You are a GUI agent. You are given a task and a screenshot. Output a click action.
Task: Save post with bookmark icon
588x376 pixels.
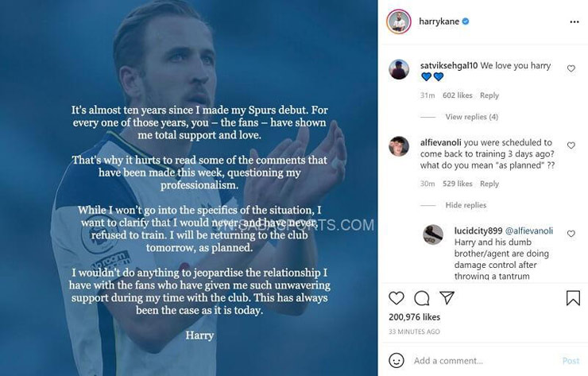pyautogui.click(x=573, y=298)
